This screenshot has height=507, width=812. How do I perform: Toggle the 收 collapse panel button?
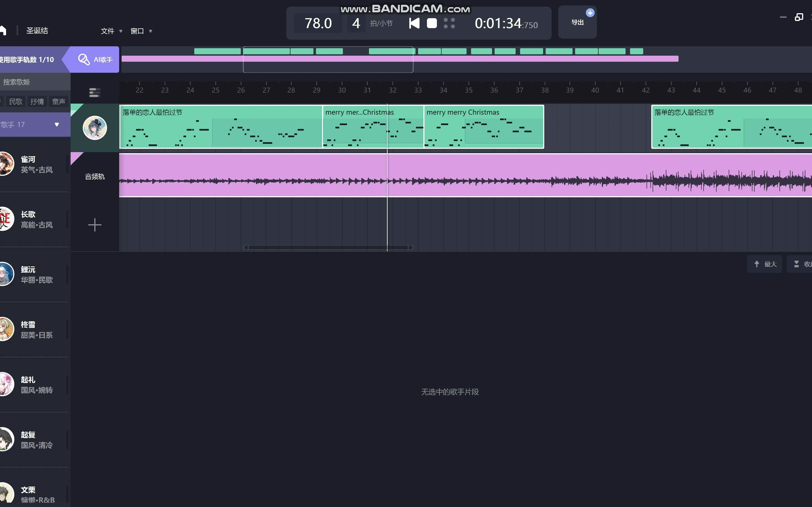[804, 263]
